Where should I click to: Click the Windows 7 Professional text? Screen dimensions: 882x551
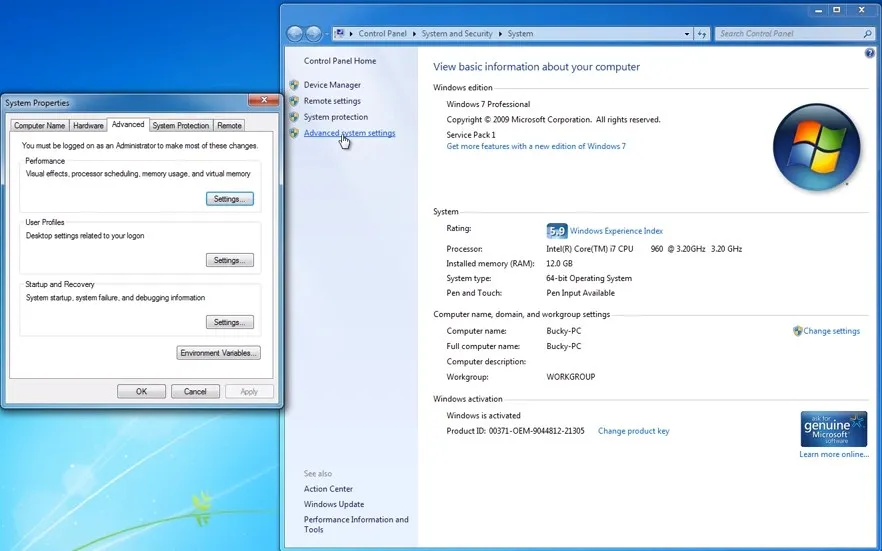coord(488,104)
